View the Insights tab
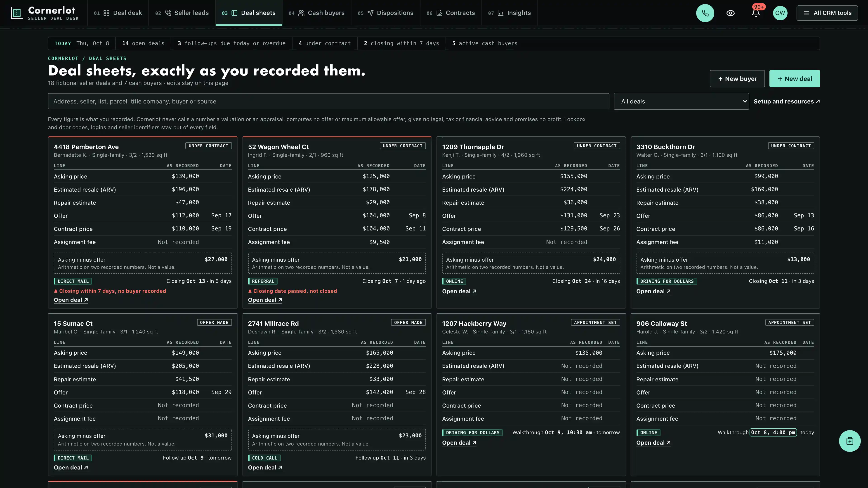This screenshot has width=868, height=488. 509,13
